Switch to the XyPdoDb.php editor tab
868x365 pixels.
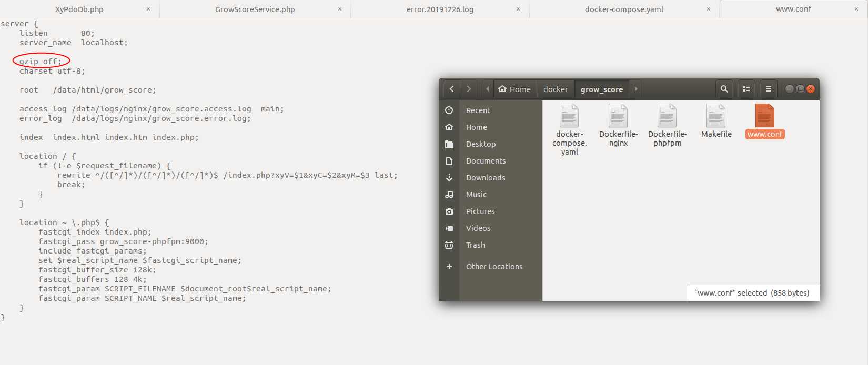(x=79, y=9)
